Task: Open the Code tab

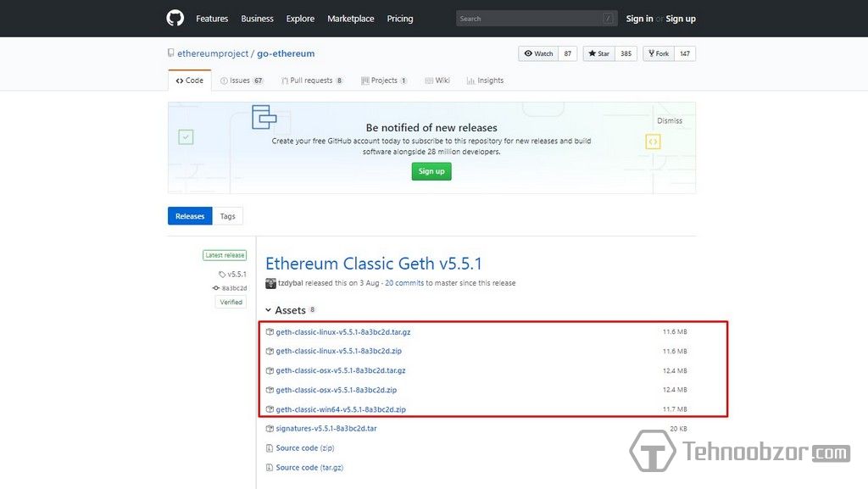Action: coord(189,81)
